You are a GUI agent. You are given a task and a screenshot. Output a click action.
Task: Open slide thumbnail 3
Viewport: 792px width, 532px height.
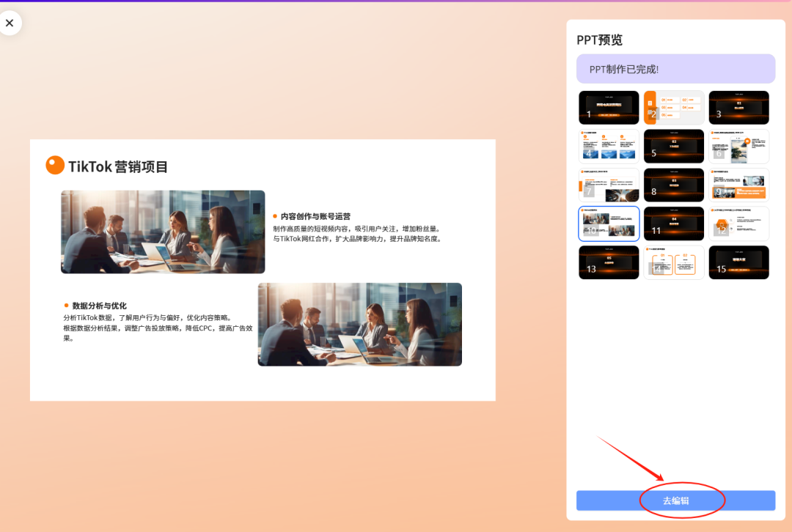[x=739, y=108]
